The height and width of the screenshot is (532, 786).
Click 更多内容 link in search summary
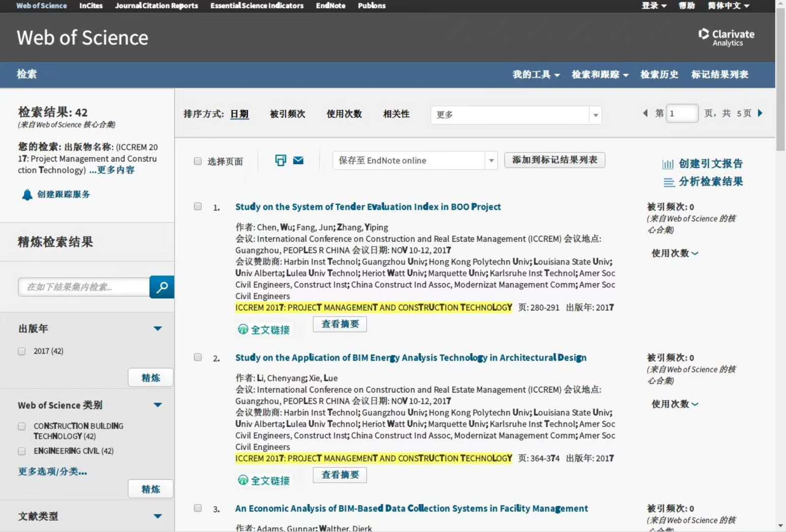click(112, 170)
